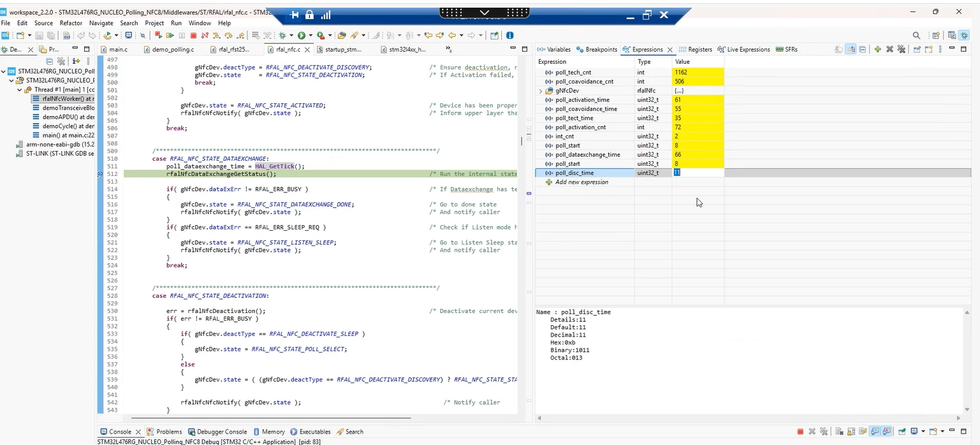Open the File menu
Screen dimensions: 980x445
click(6, 23)
